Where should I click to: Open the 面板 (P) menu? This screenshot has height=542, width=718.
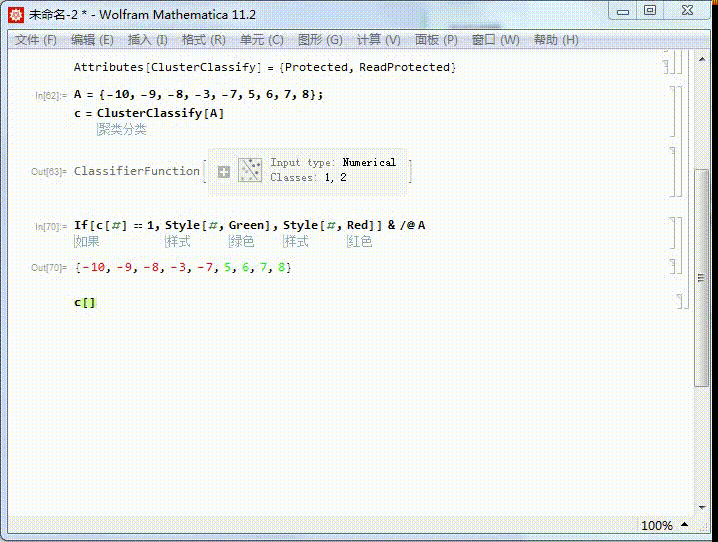436,40
